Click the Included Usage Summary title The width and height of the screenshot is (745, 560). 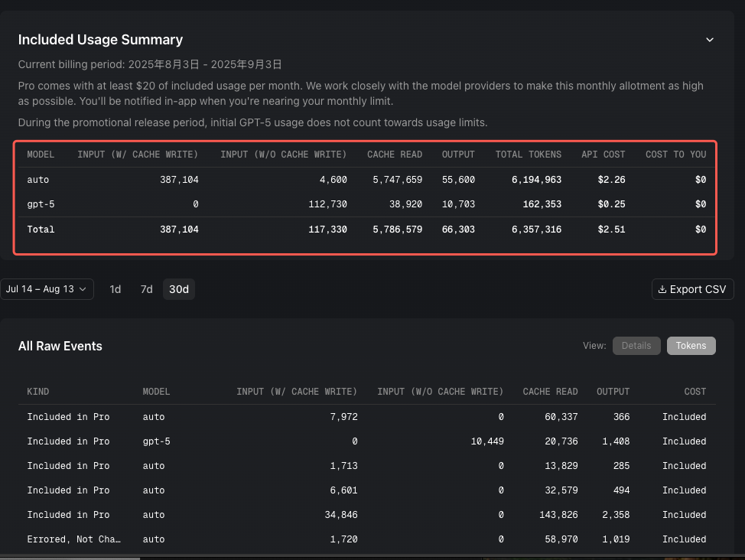coord(100,40)
